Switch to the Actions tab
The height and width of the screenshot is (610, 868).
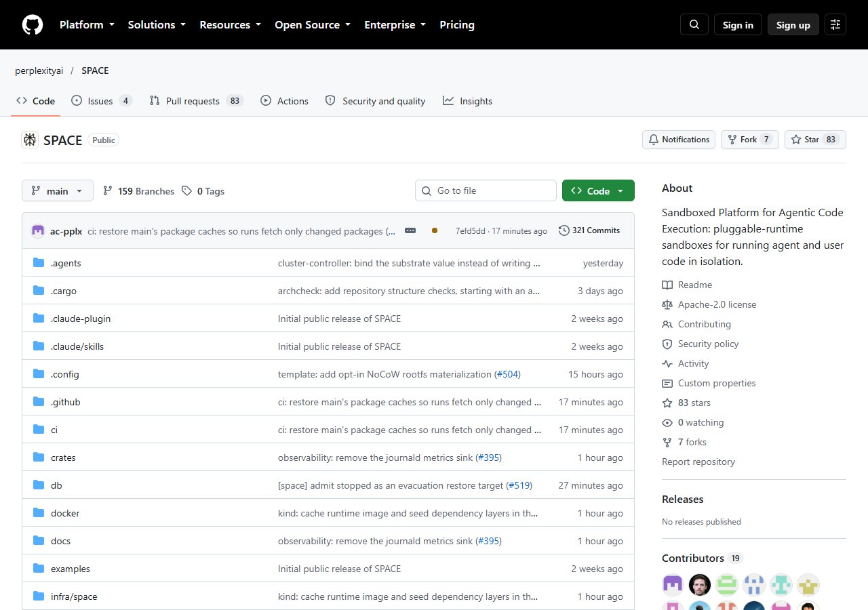tap(284, 101)
